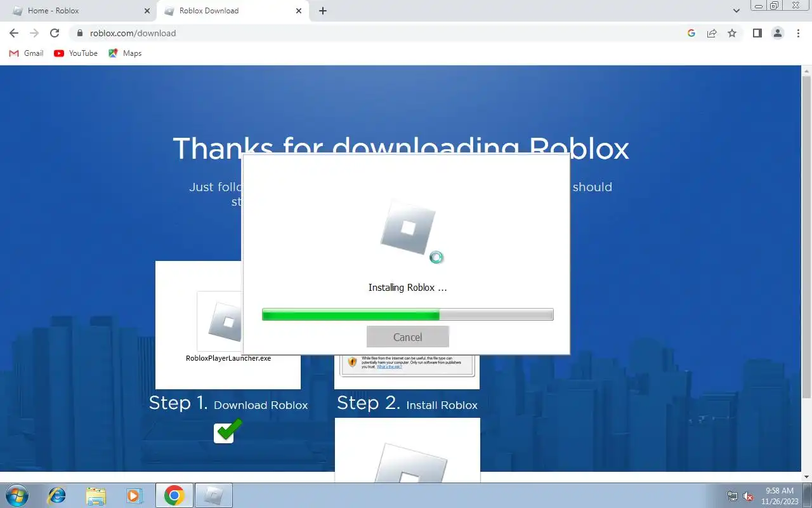Open the Maps bookmark
The width and height of the screenshot is (812, 508).
[x=125, y=53]
